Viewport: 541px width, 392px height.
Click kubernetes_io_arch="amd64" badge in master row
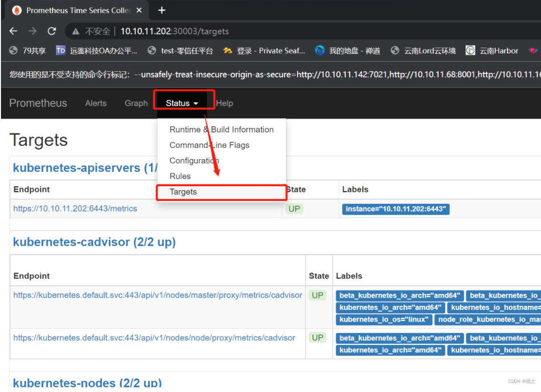click(x=390, y=308)
